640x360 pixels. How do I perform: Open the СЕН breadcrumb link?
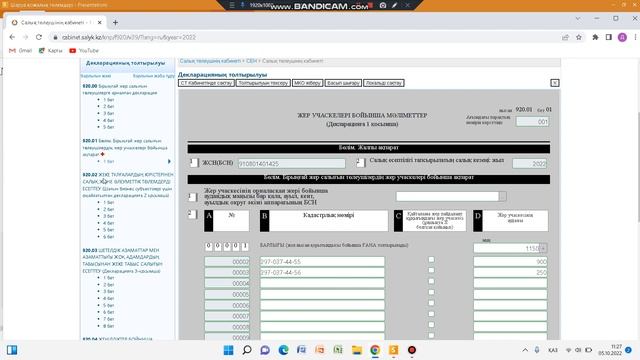tap(251, 61)
